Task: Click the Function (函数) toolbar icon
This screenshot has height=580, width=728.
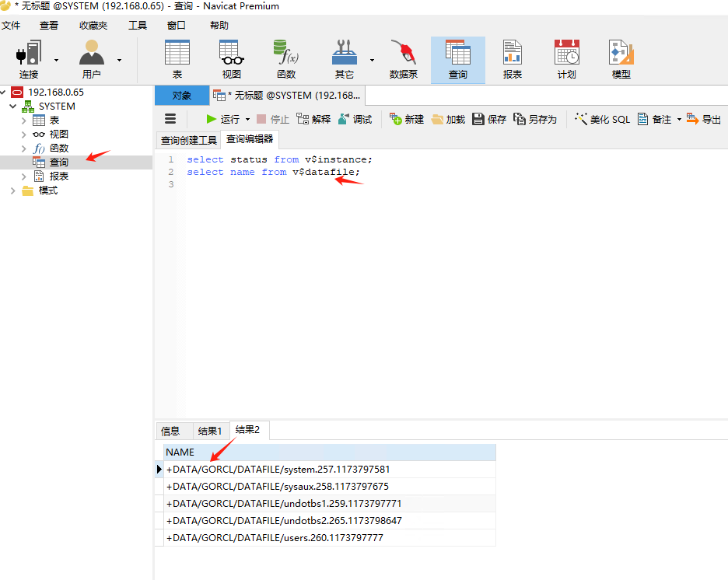Action: point(286,52)
